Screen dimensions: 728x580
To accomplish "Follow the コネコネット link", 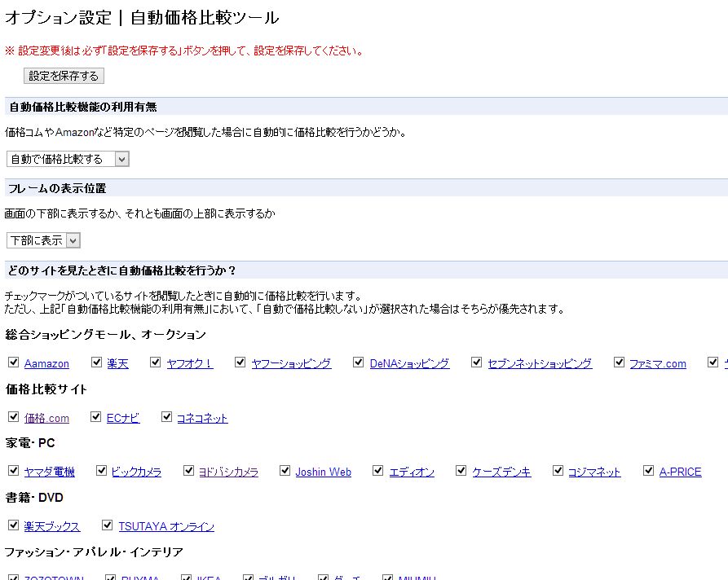I will [202, 419].
